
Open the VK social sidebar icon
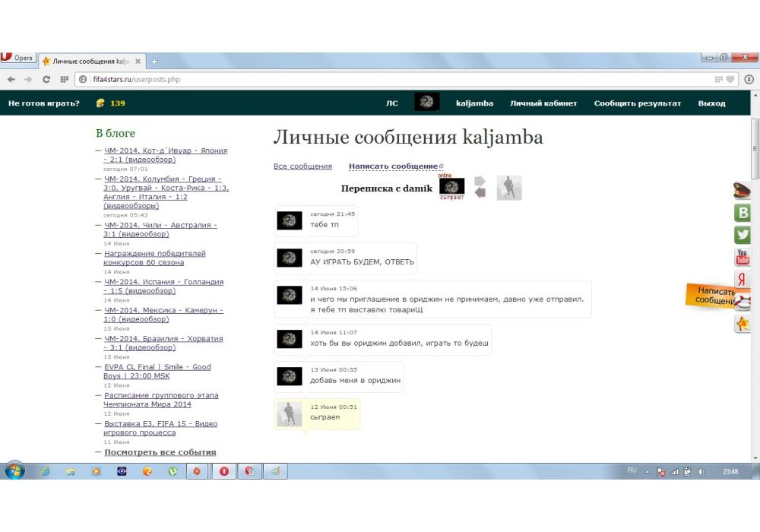click(743, 213)
